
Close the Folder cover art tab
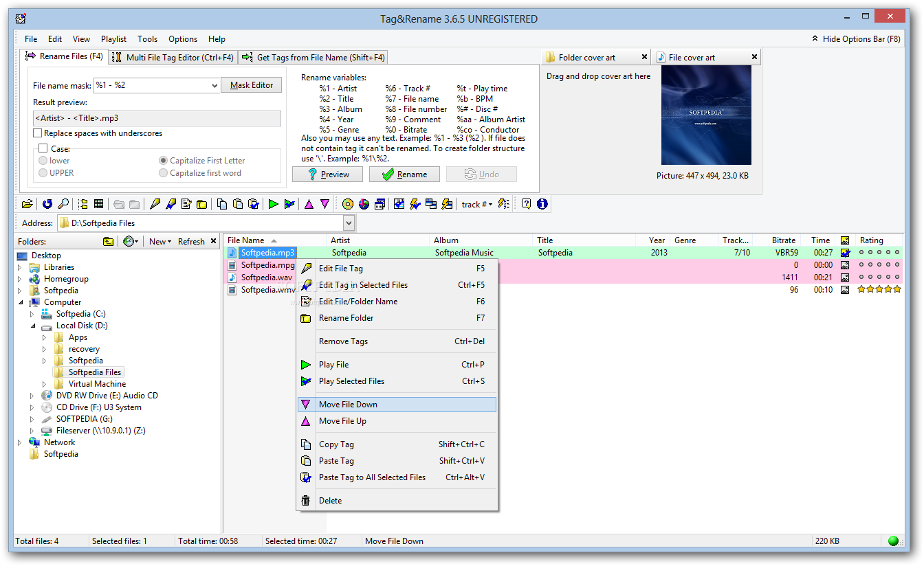pyautogui.click(x=644, y=57)
